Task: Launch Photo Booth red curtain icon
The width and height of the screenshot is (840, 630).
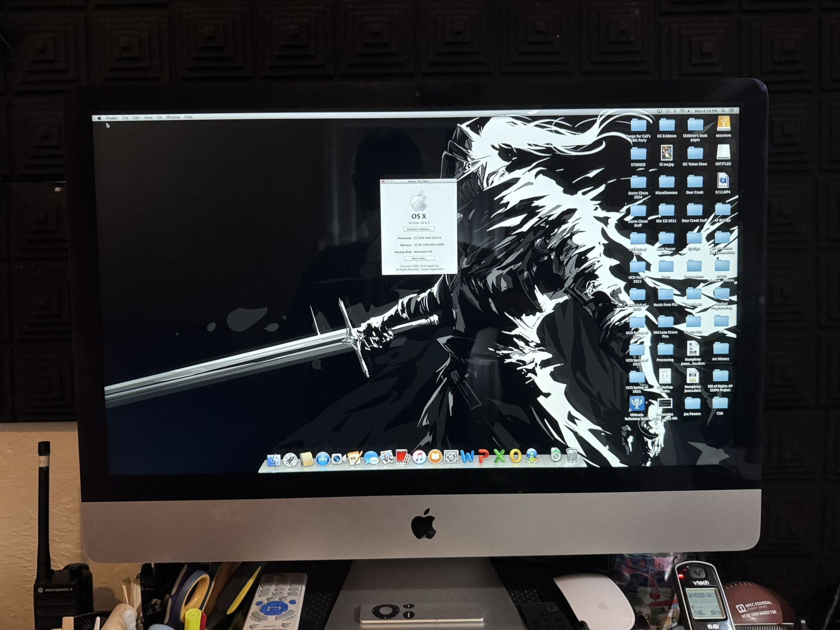Action: (x=402, y=458)
